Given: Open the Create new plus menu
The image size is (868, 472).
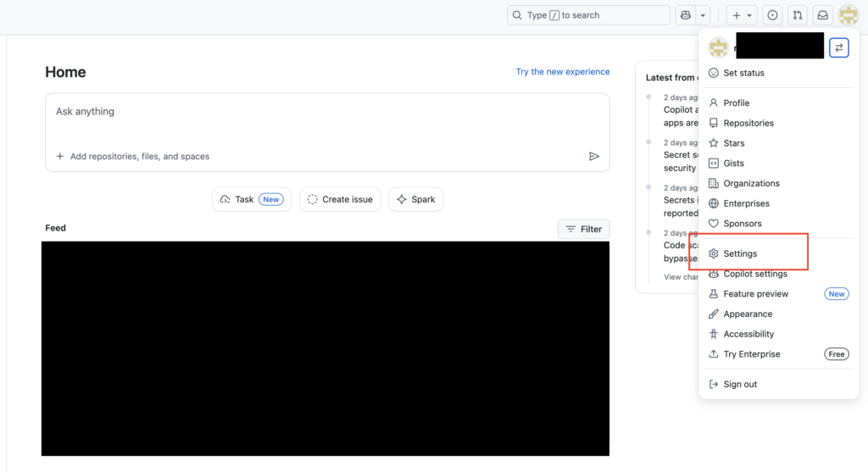Looking at the screenshot, I should [742, 15].
